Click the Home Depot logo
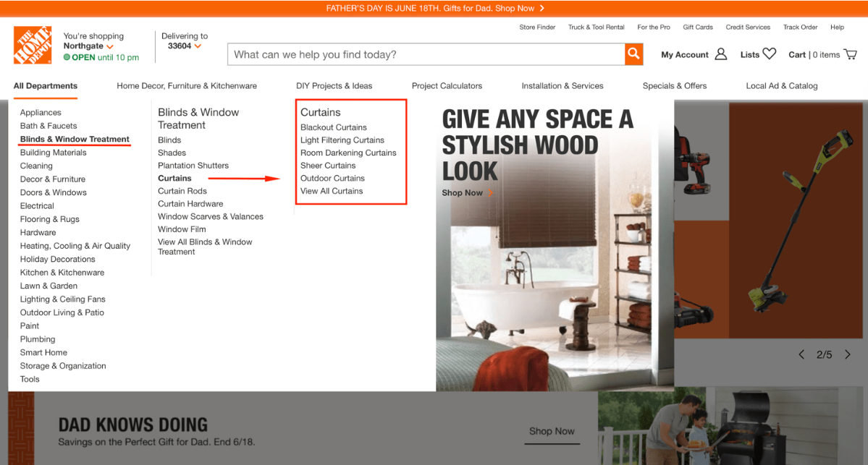The height and width of the screenshot is (465, 868). tap(33, 46)
